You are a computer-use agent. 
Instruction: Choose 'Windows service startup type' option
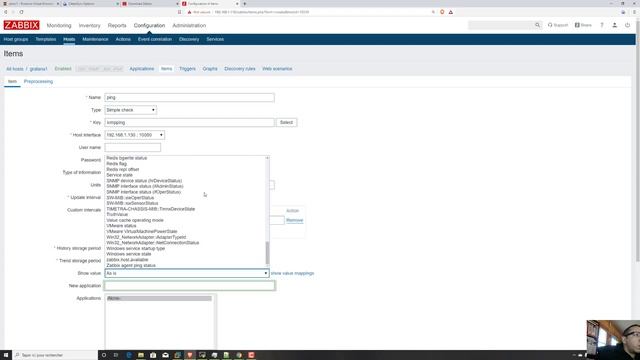(136, 248)
